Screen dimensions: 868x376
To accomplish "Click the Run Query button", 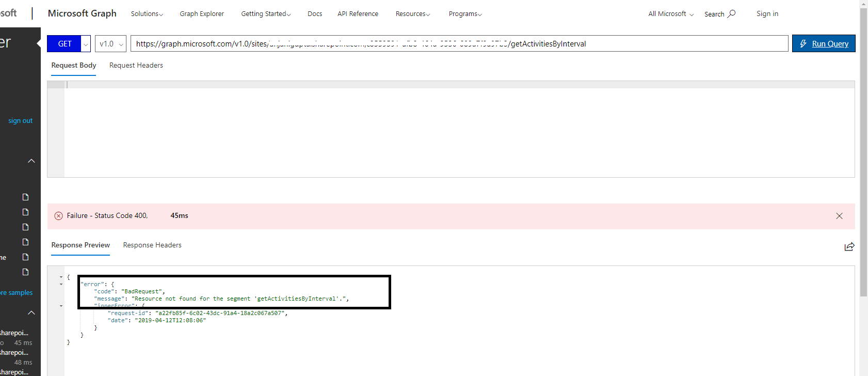I will 824,43.
